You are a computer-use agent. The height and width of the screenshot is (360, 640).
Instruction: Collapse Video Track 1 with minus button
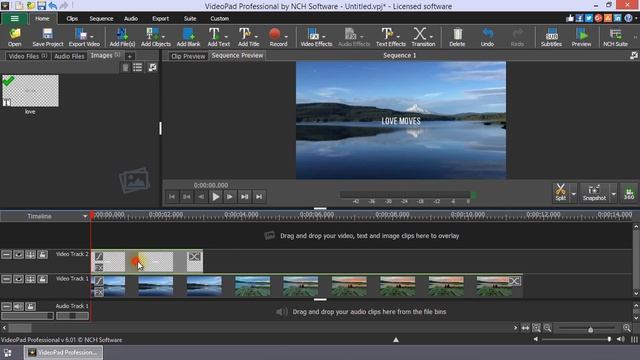[x=6, y=279]
